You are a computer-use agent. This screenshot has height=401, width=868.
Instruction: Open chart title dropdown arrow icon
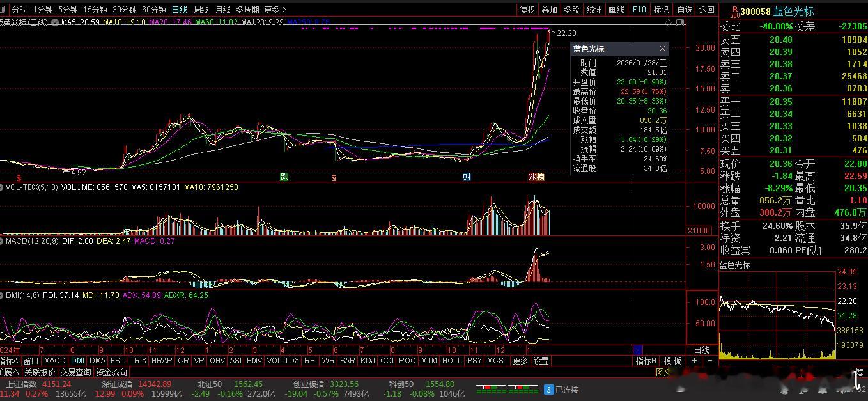tap(55, 22)
